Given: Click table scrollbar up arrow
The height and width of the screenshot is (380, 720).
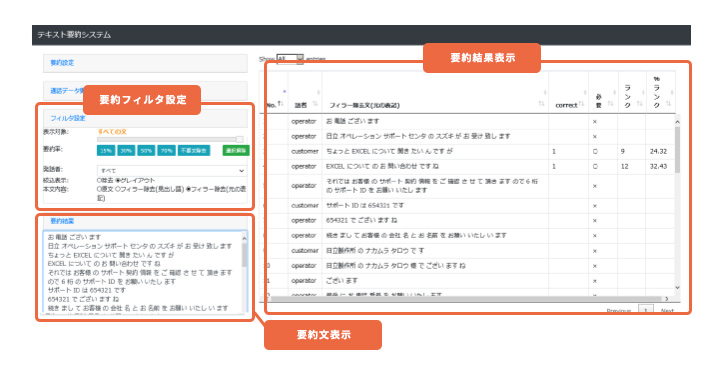Looking at the screenshot, I should click(677, 122).
